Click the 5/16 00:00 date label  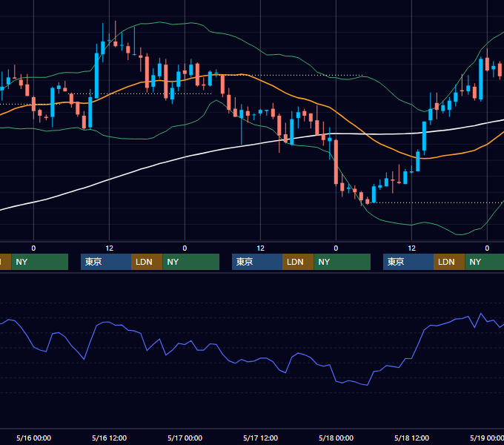point(34,438)
